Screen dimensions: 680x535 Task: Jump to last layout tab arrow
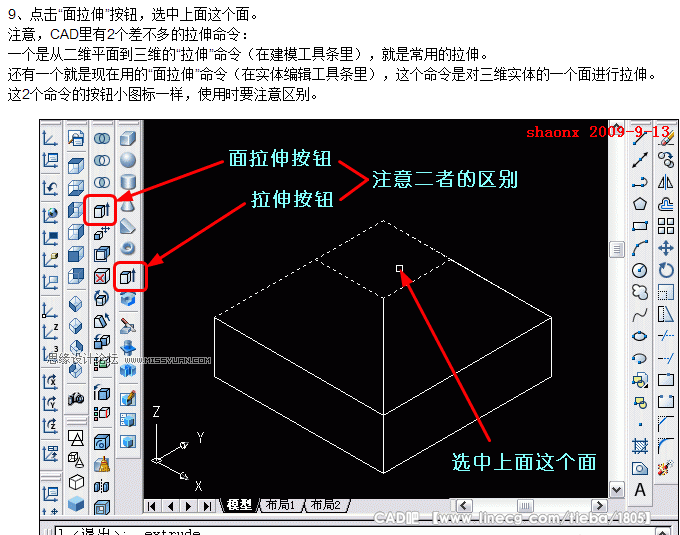pyautogui.click(x=207, y=506)
